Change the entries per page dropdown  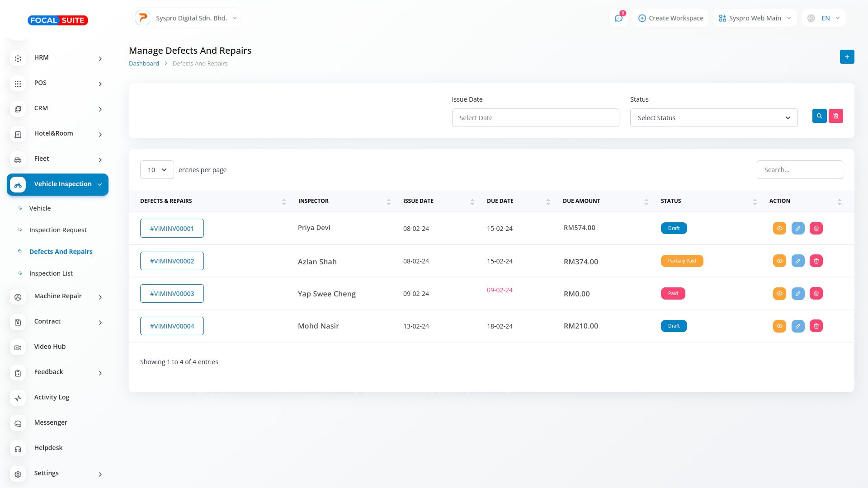point(157,170)
